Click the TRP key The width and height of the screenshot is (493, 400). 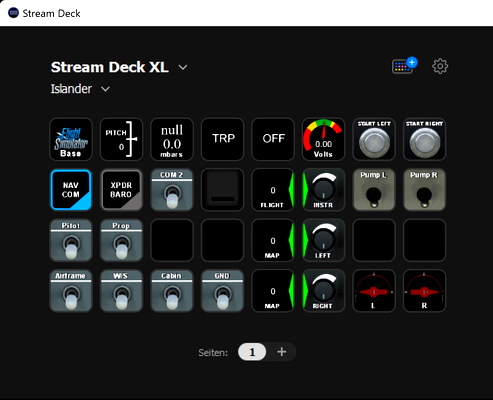(x=223, y=139)
